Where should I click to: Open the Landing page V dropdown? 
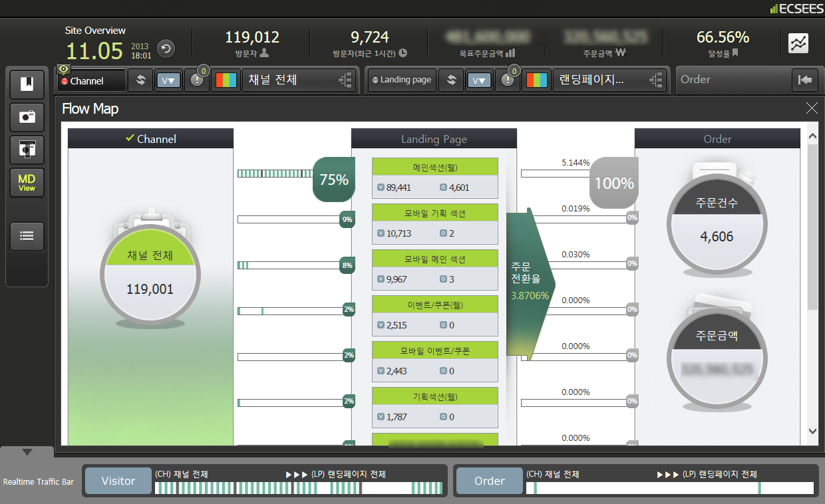[x=479, y=80]
